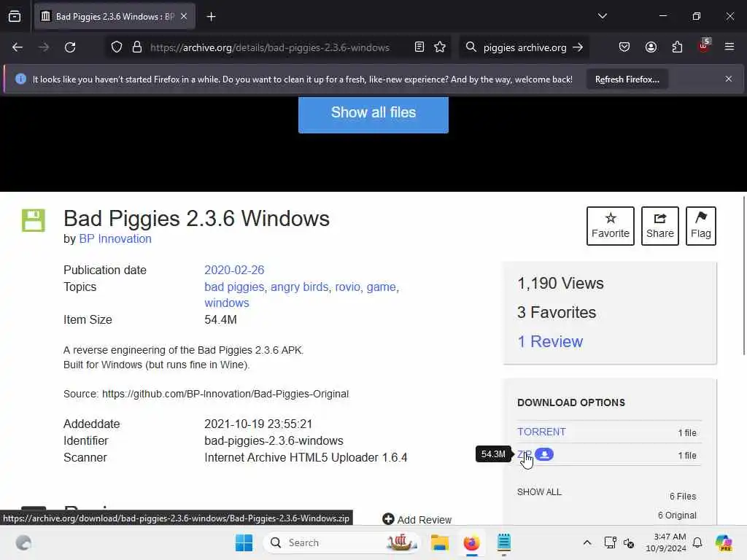Click the muted volume tray icon
Viewport: 747px width, 560px height.
point(628,542)
